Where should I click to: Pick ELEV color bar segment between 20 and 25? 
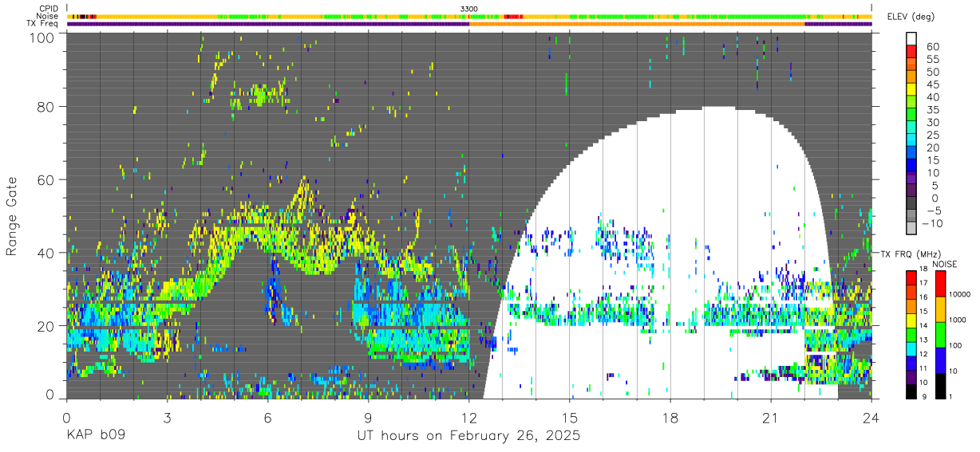tap(911, 141)
